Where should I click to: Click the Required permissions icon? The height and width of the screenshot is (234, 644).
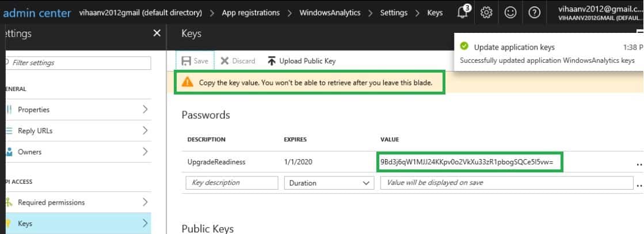click(x=9, y=202)
